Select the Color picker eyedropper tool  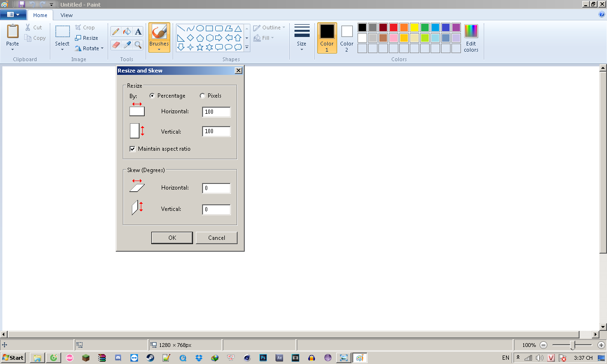[x=127, y=45]
